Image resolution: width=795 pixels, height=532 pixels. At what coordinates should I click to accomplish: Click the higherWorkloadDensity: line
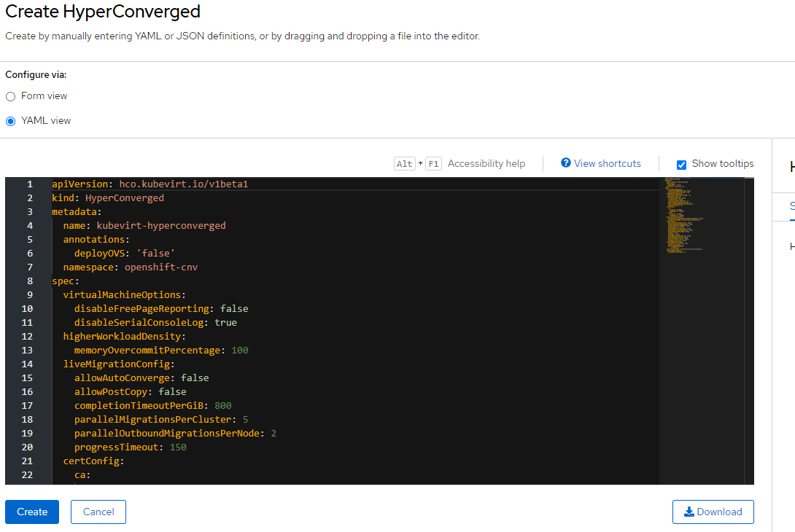(x=125, y=337)
